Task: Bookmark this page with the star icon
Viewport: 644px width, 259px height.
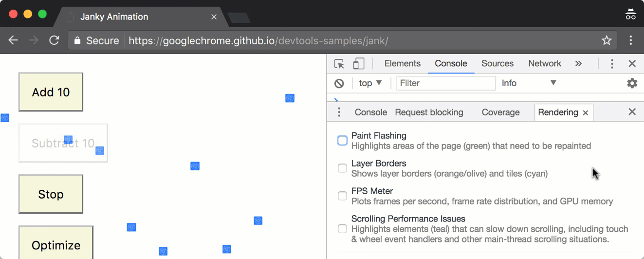Action: point(607,40)
